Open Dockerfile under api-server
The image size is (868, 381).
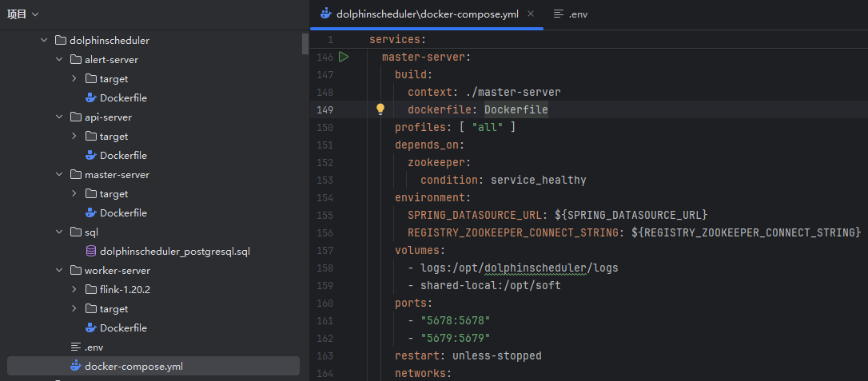(123, 156)
